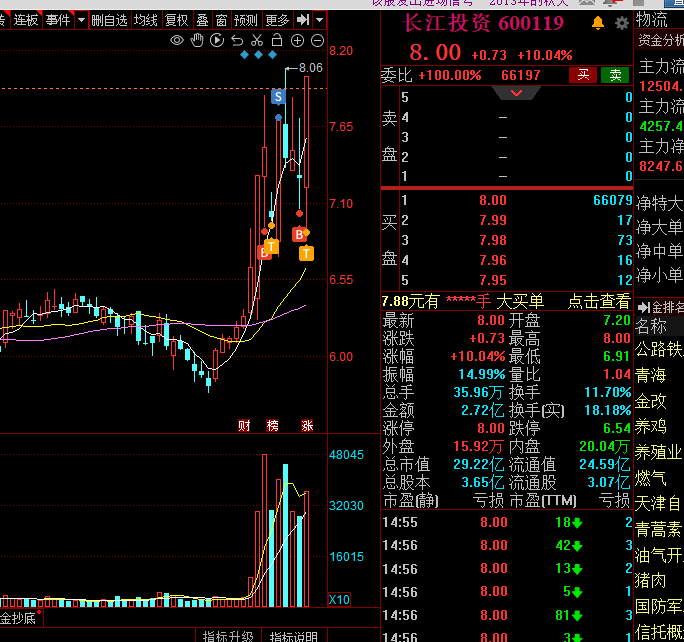The width and height of the screenshot is (684, 642).
Task: Click 删自选 to remove from watchlist
Action: click(x=109, y=20)
